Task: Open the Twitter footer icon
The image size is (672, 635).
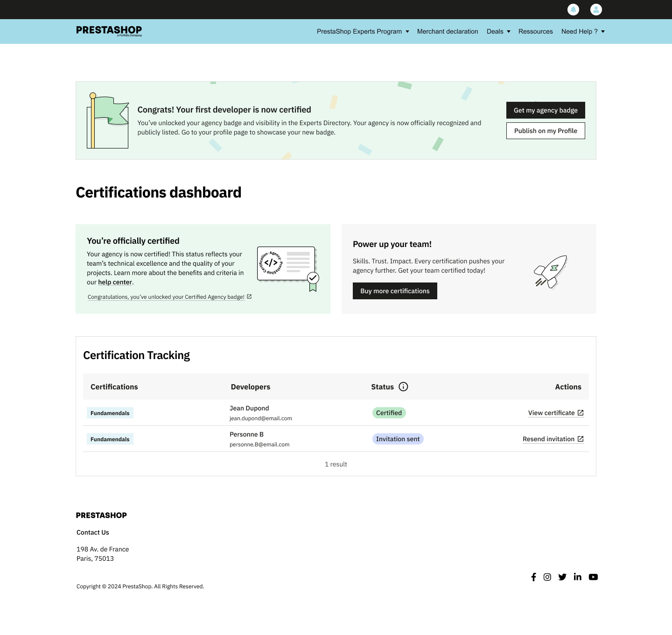Action: (x=562, y=577)
